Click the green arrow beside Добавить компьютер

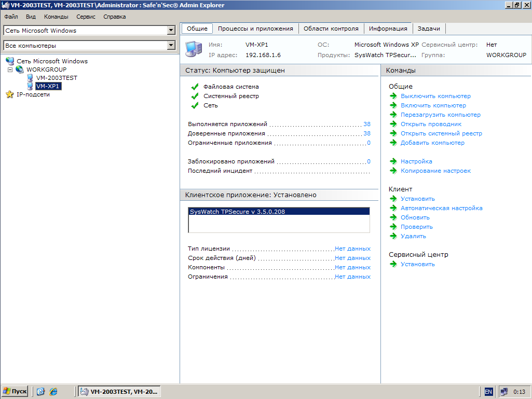click(x=393, y=143)
